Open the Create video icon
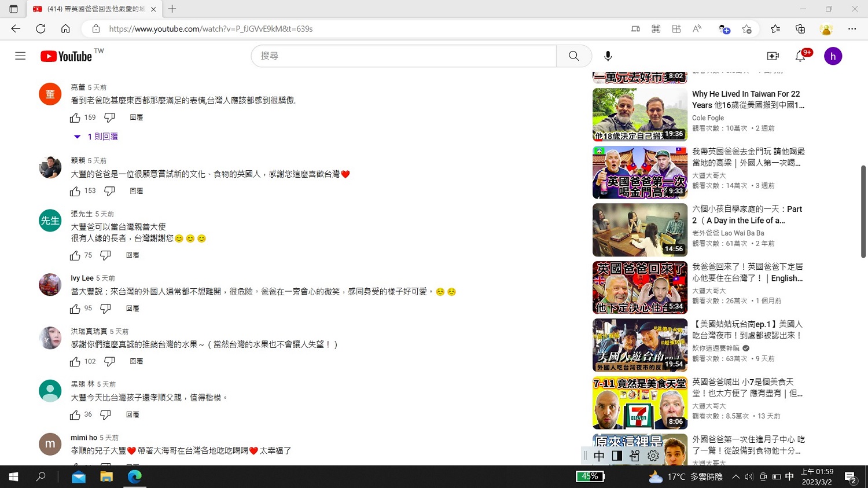The height and width of the screenshot is (488, 868). pyautogui.click(x=773, y=56)
